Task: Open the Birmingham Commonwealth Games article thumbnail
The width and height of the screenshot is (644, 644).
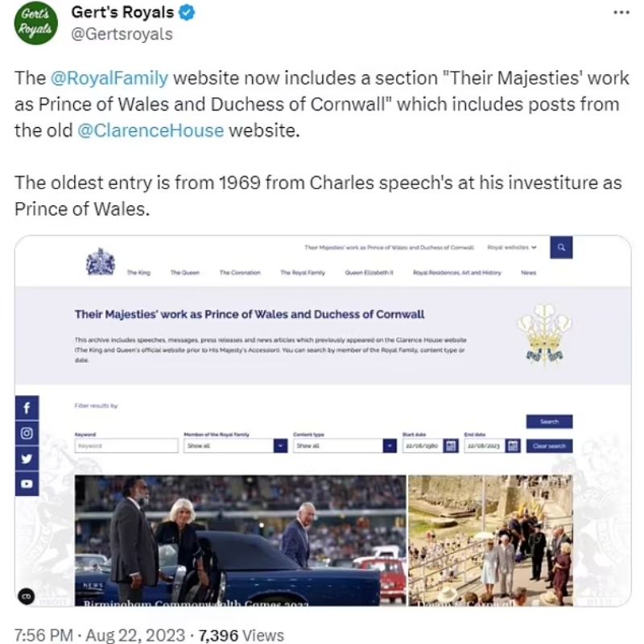Action: coord(240,539)
